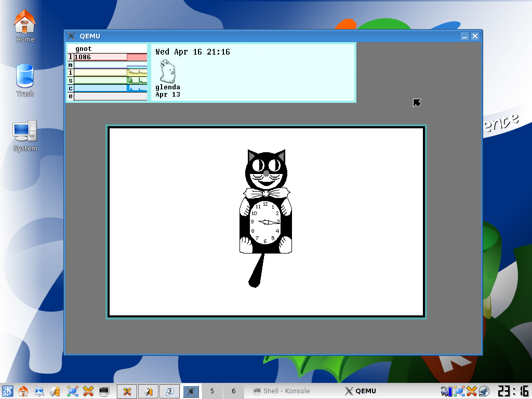
Task: Activate Shell - Konsole taskbar entry
Action: [282, 391]
